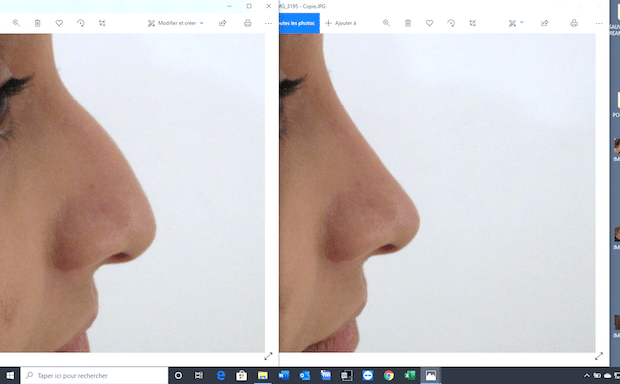Enter fullscreen via arrows icon in left window
This screenshot has width=620, height=384.
(268, 356)
